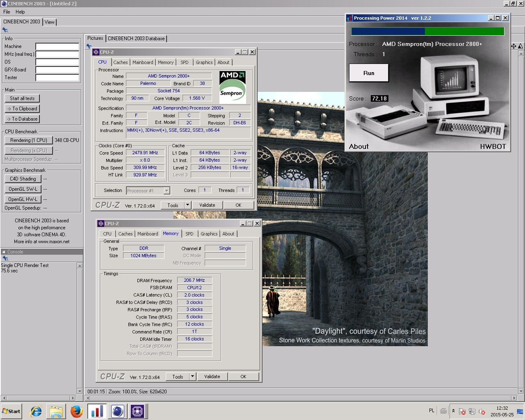Open About tab in upper CPU-Z window

click(224, 62)
